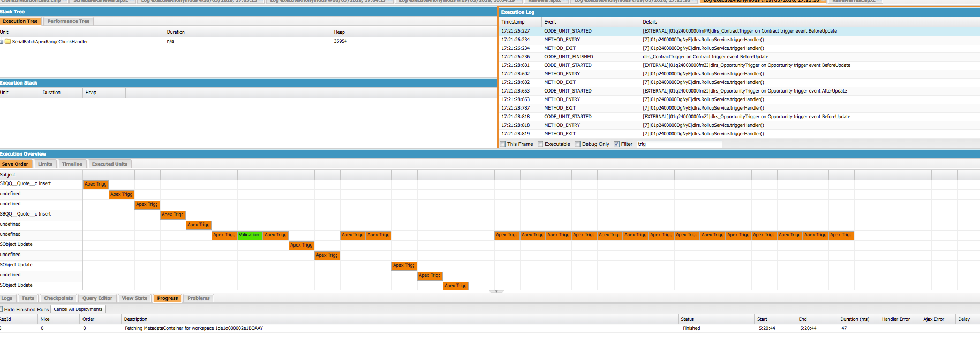
Task: Click the Heap header in Execution Stack
Action: pyautogui.click(x=104, y=93)
